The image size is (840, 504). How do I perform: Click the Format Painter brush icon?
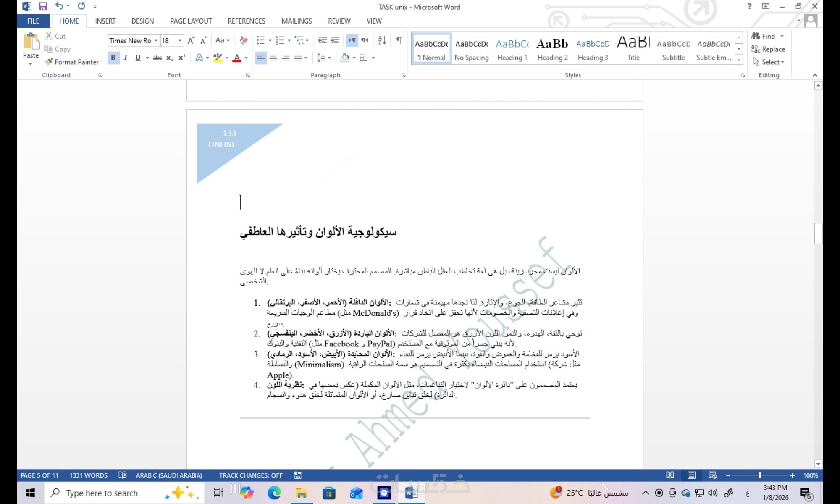(x=49, y=62)
